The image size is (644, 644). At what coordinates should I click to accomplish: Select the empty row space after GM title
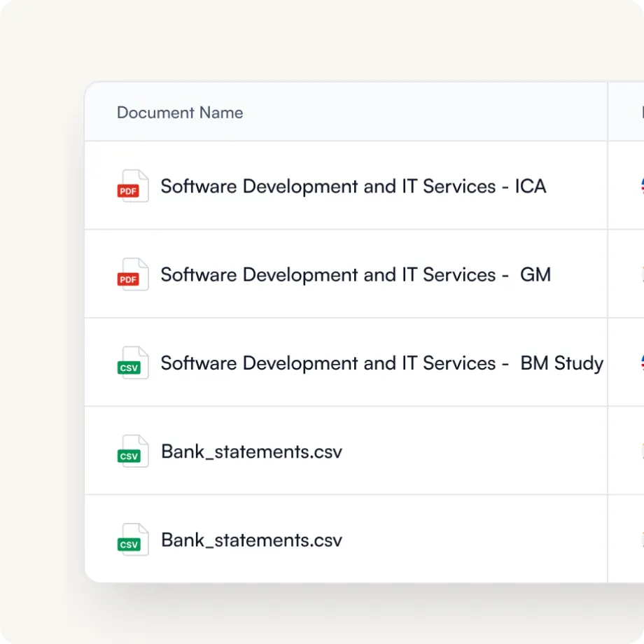(x=580, y=274)
